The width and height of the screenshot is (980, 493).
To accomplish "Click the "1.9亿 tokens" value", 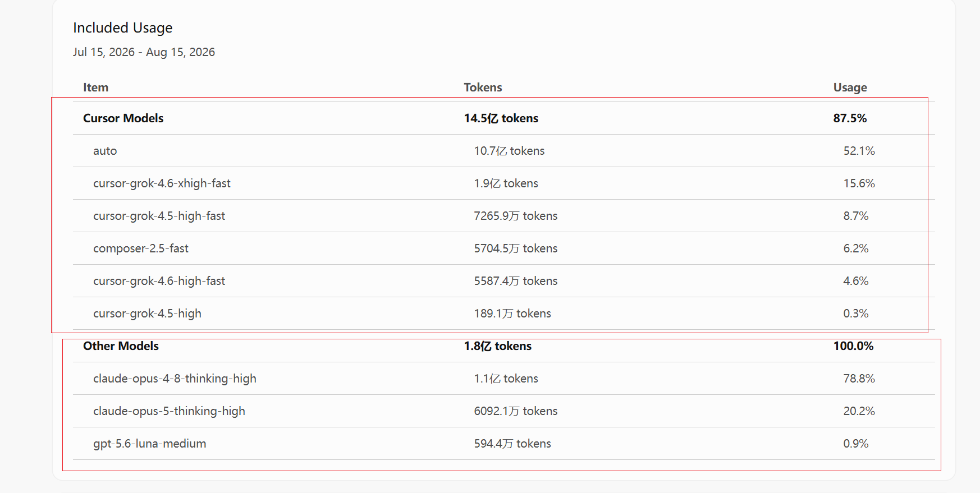I will coord(506,183).
